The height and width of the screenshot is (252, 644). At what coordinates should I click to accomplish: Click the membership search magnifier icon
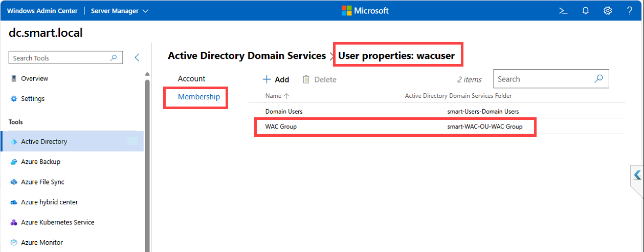[599, 79]
